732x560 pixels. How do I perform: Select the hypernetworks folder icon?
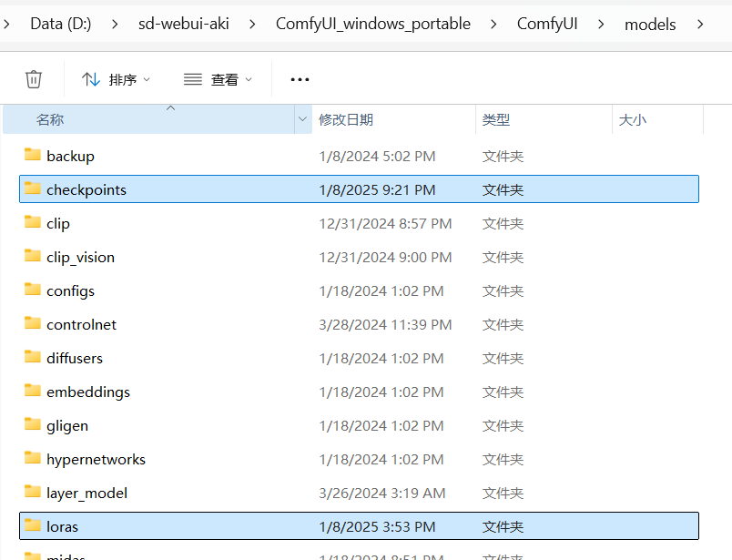coord(33,458)
